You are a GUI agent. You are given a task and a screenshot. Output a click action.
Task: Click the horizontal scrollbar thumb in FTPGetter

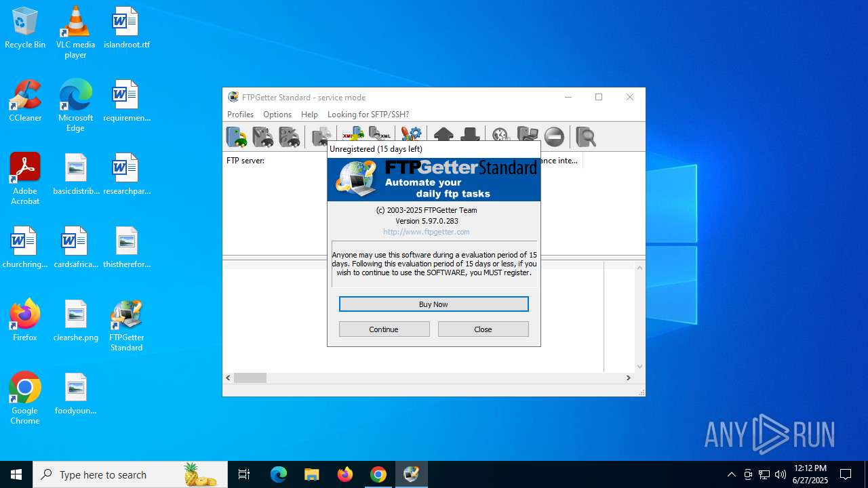point(250,378)
